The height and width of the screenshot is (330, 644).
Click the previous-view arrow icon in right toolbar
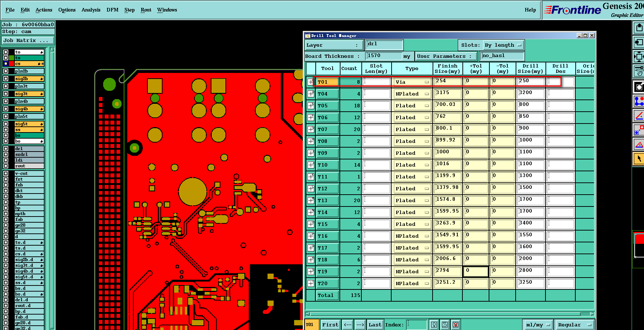tap(639, 42)
